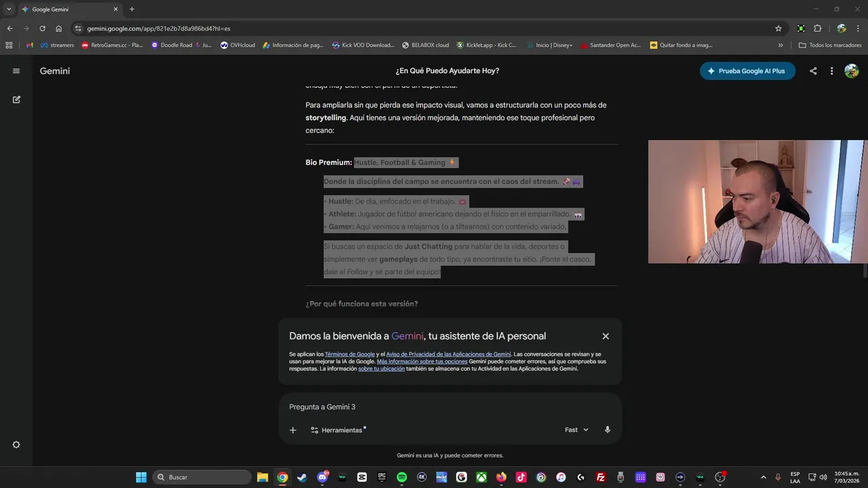868x488 pixels.
Task: Share the conversation using the share icon
Action: [x=813, y=71]
